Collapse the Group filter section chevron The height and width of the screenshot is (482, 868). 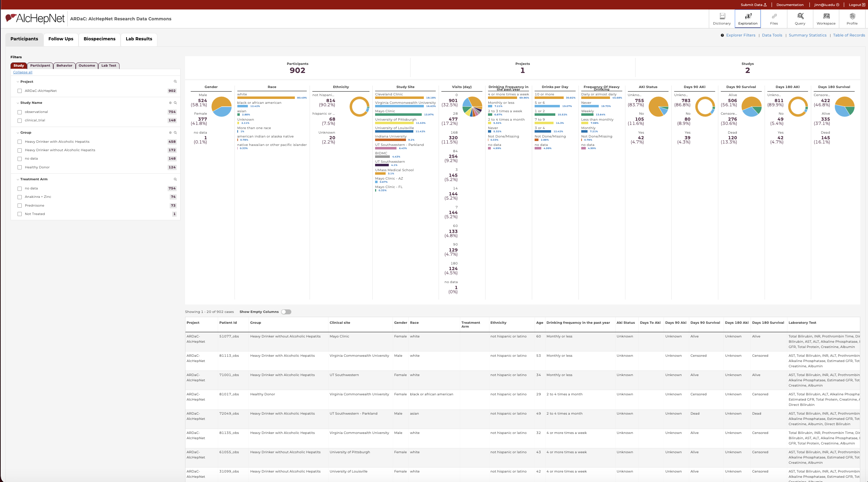(18, 133)
